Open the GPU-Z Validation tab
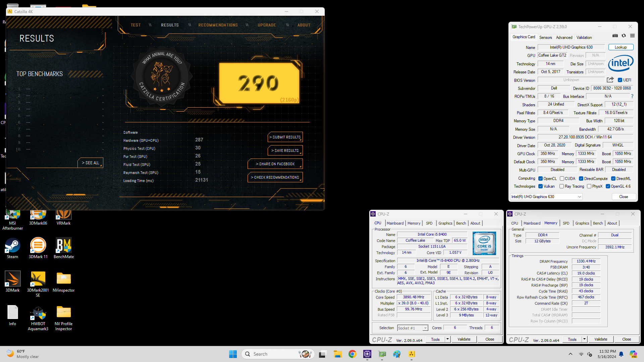 pyautogui.click(x=584, y=37)
